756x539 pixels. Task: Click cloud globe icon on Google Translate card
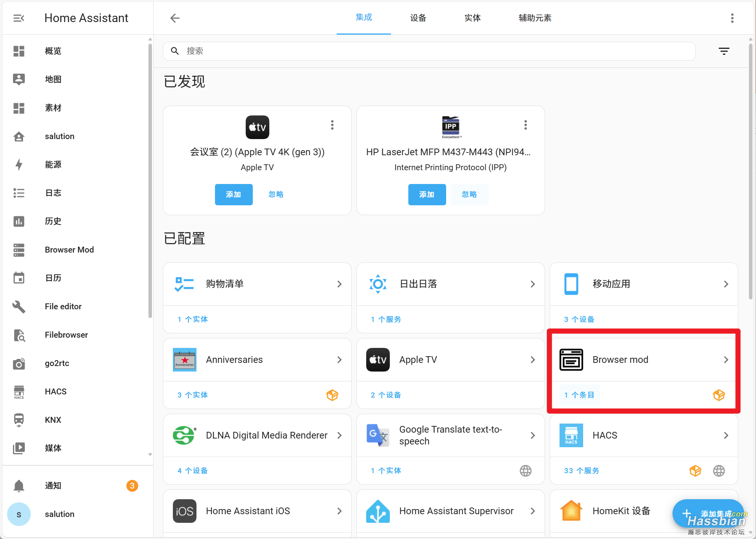tap(526, 471)
